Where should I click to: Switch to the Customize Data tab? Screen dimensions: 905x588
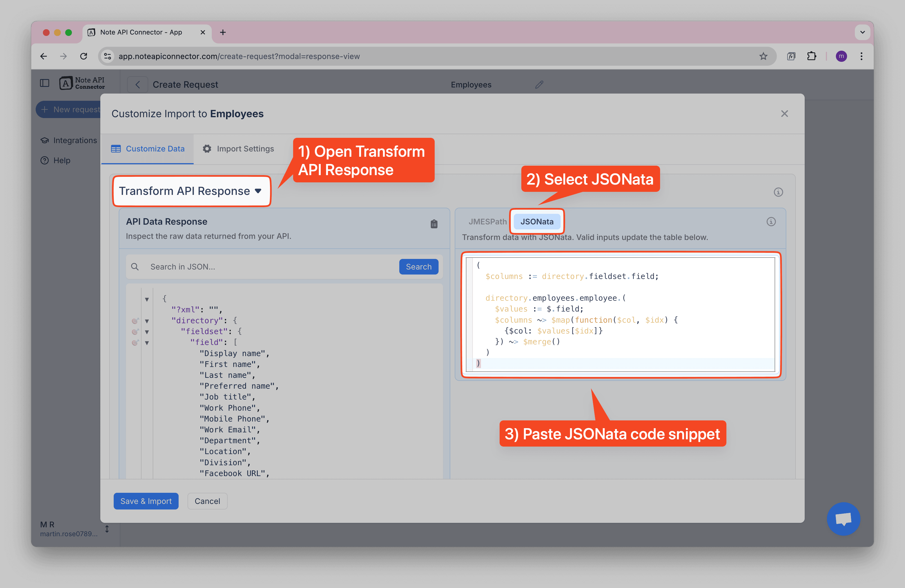pos(148,148)
